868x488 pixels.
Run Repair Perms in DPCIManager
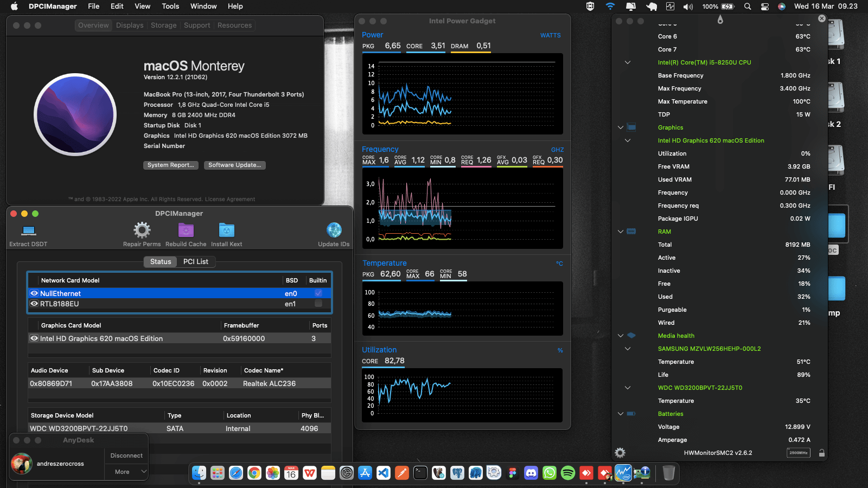coord(142,230)
